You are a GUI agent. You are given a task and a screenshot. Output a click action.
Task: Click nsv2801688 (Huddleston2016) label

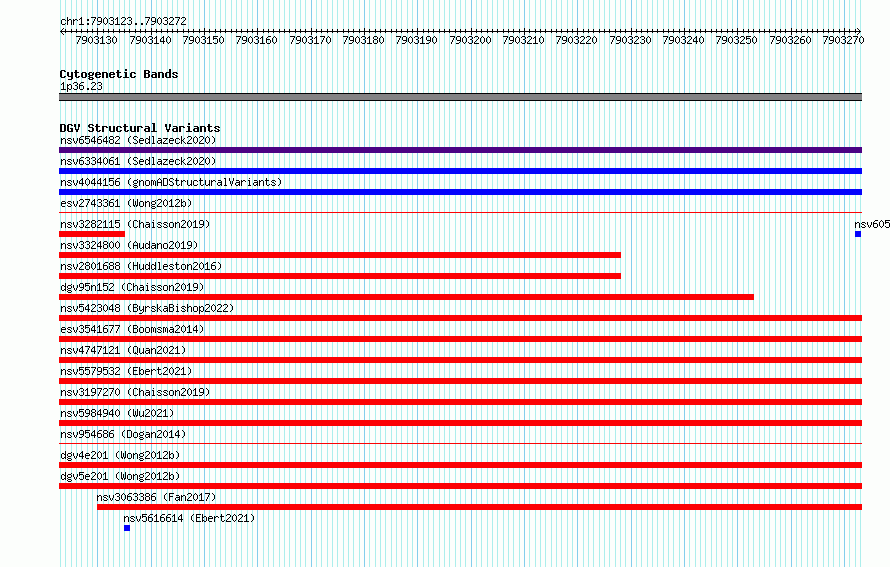pos(141,266)
